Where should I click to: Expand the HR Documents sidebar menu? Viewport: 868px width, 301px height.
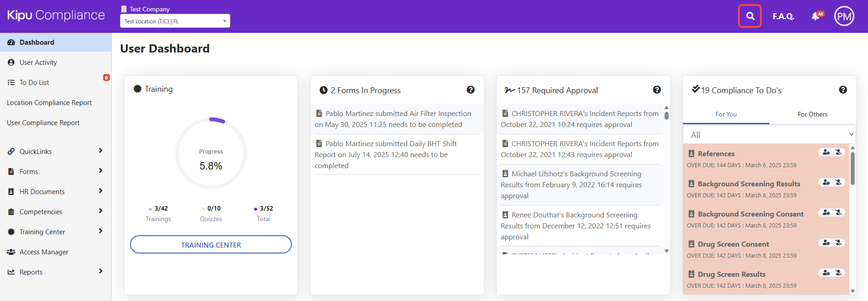(x=55, y=191)
